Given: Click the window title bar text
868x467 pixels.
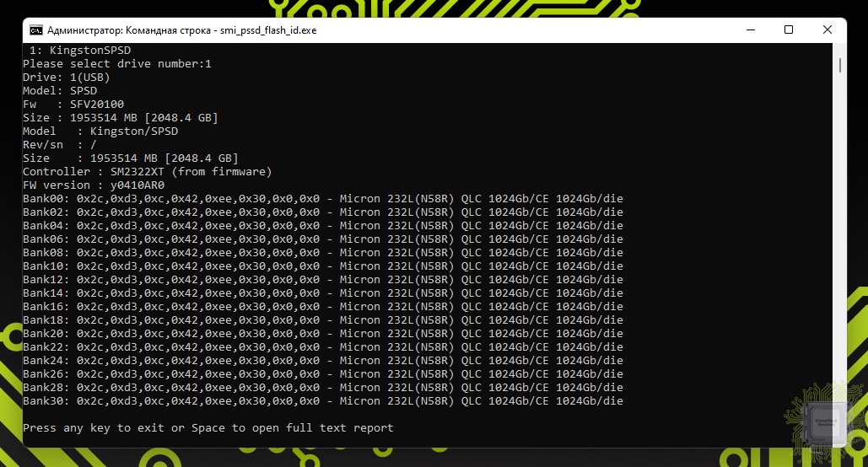Looking at the screenshot, I should pyautogui.click(x=182, y=30).
